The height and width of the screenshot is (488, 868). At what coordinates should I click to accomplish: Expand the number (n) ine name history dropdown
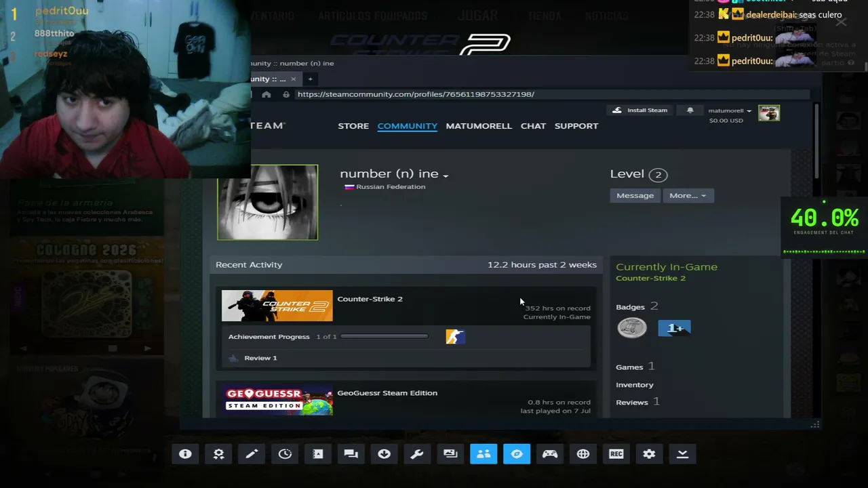coord(446,176)
